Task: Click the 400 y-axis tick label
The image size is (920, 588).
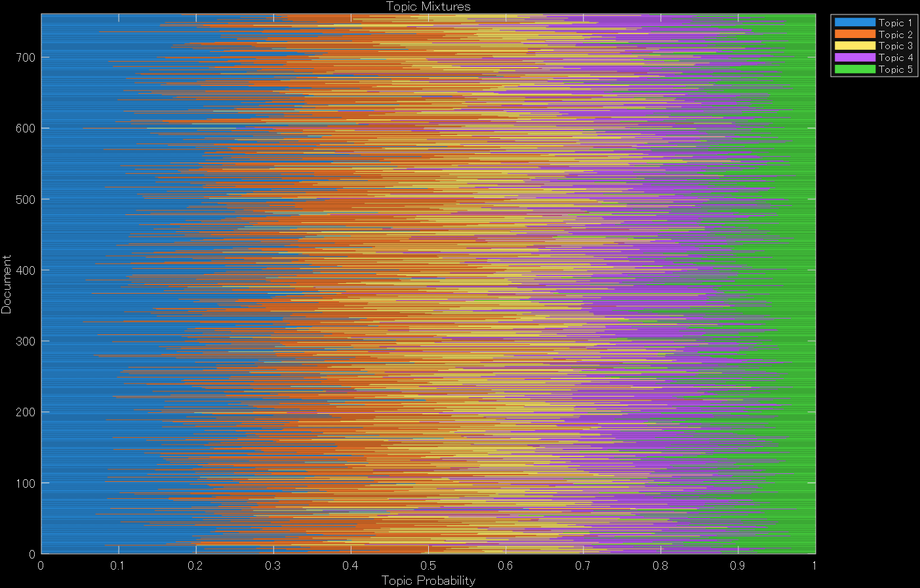Action: click(25, 270)
